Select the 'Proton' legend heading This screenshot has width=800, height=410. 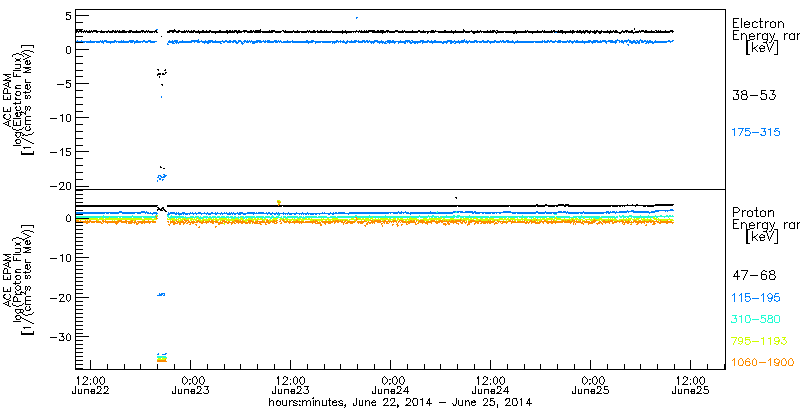(754, 212)
